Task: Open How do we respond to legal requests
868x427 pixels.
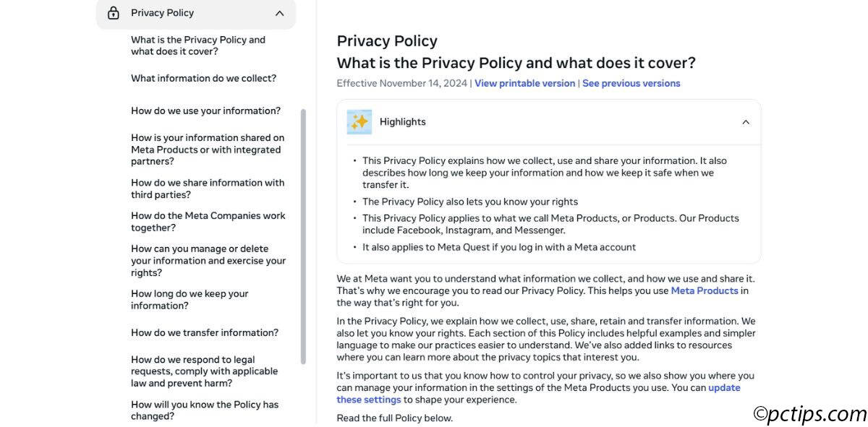Action: pyautogui.click(x=204, y=371)
